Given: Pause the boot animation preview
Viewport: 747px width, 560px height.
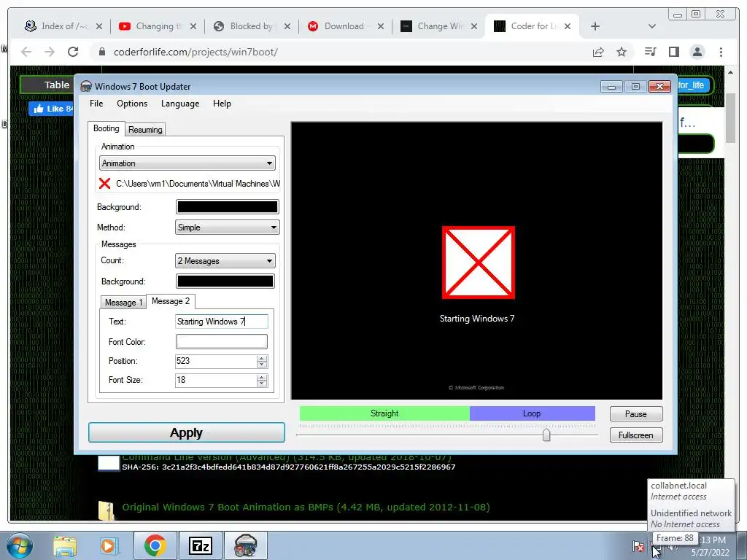Looking at the screenshot, I should click(x=636, y=414).
